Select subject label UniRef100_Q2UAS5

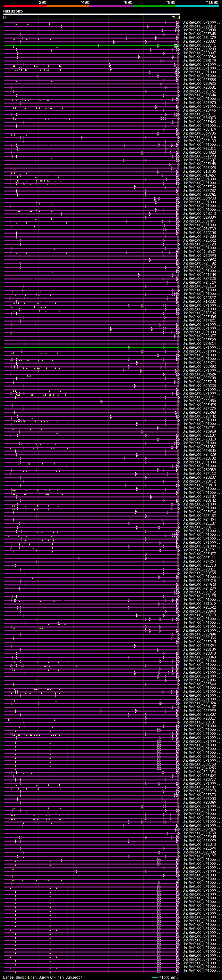[x=199, y=84]
